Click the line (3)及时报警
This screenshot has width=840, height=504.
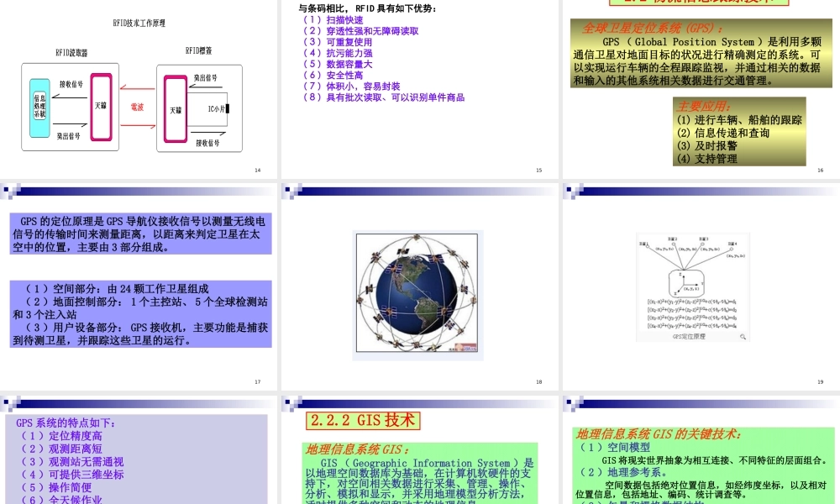pyautogui.click(x=707, y=145)
